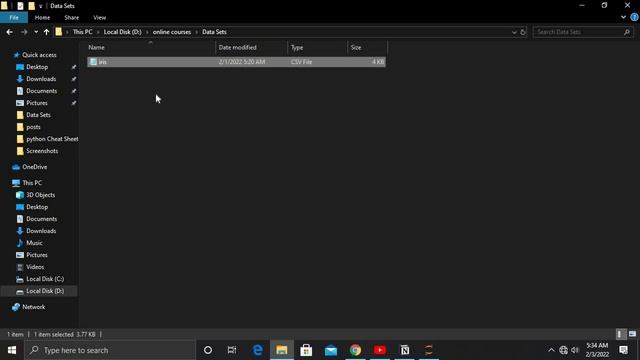
Task: Open the Share ribbon tab
Action: [x=71, y=18]
